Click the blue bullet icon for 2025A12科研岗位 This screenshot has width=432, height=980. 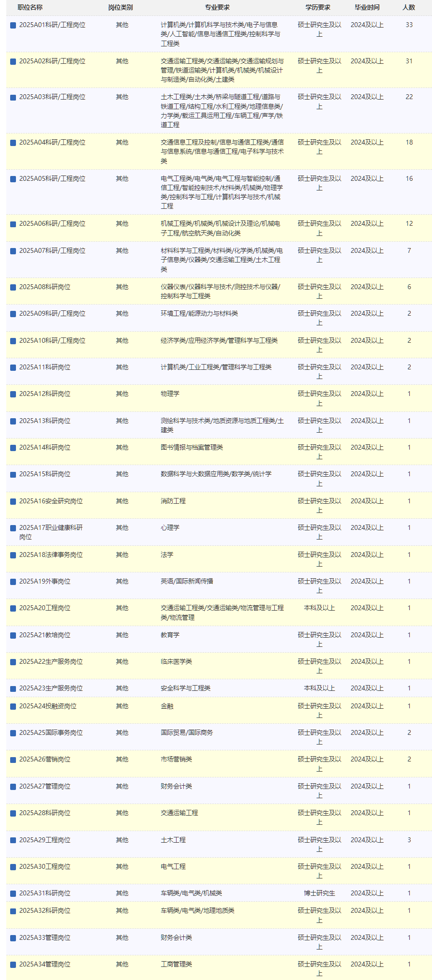click(13, 394)
